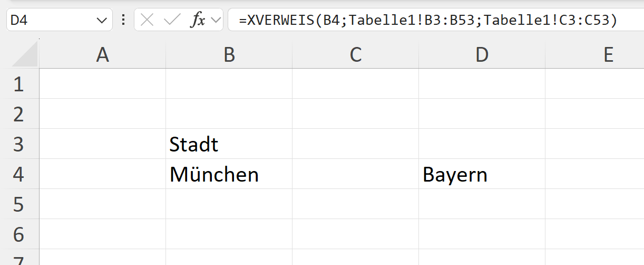Viewport: 644px width, 265px height.
Task: Click into the XVERWEIS formula text
Action: point(427,20)
